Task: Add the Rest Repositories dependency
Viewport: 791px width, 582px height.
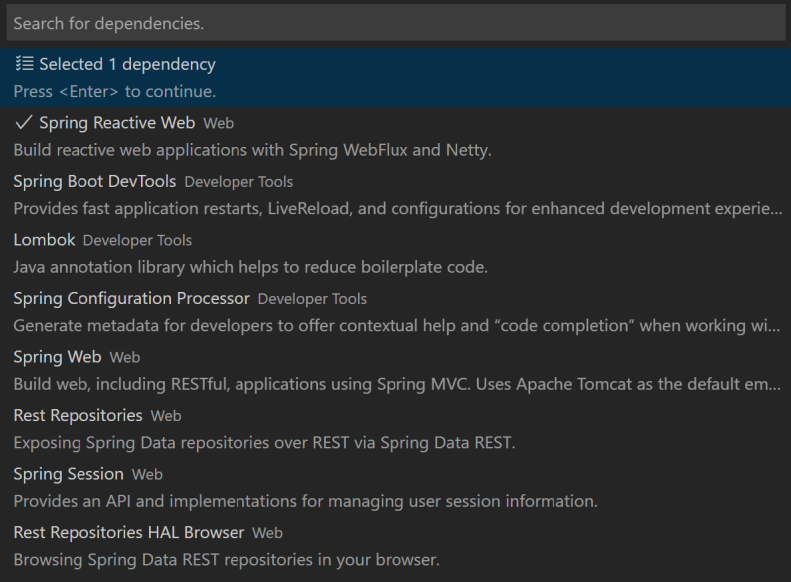Action: pos(396,429)
